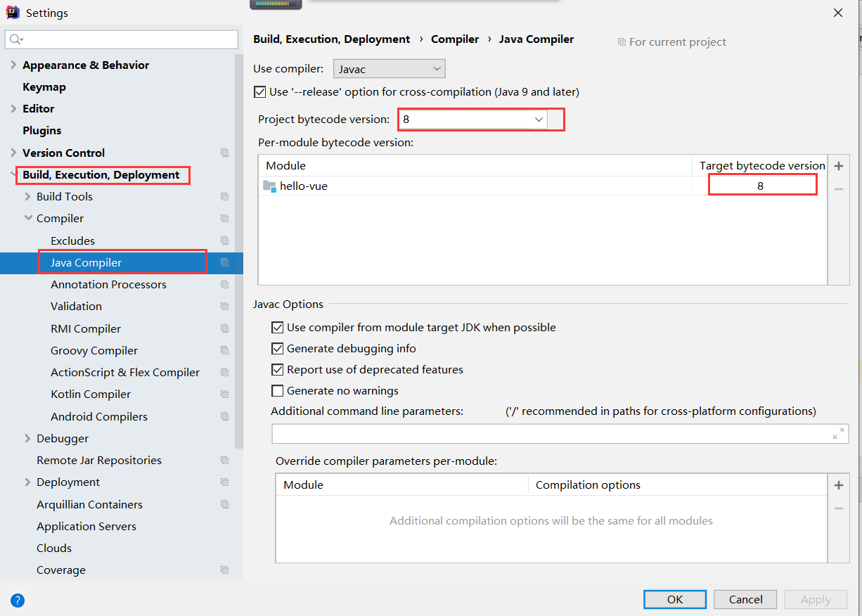Add a per-module bytecode version entry
862x616 pixels.
838,167
